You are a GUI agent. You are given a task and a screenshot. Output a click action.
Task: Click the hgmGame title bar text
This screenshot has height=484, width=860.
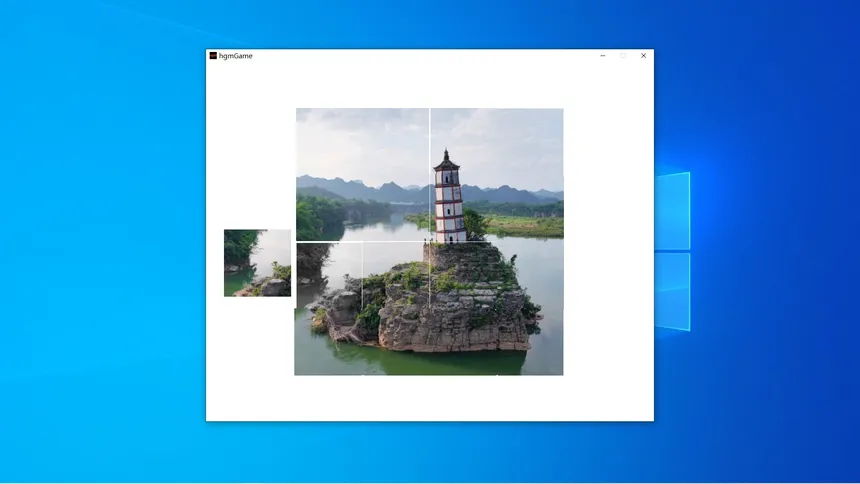point(236,56)
